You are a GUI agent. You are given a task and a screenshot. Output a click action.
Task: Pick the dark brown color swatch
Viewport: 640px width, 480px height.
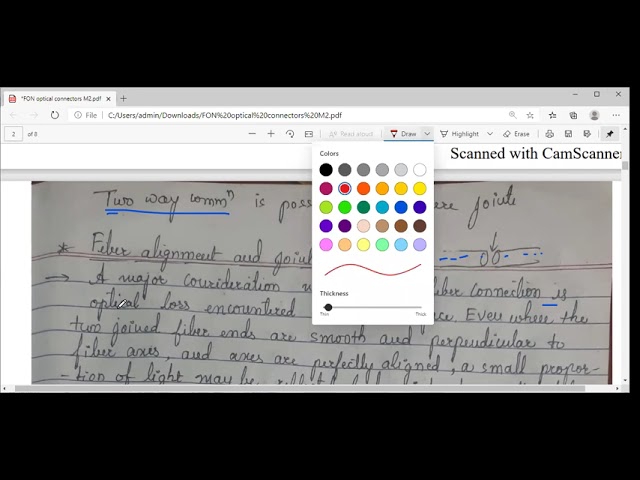point(420,226)
